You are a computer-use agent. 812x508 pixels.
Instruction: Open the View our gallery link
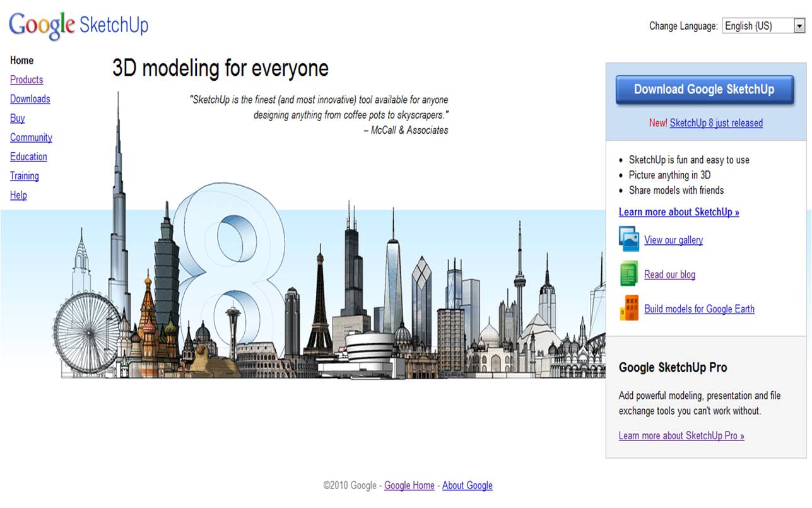coord(673,240)
